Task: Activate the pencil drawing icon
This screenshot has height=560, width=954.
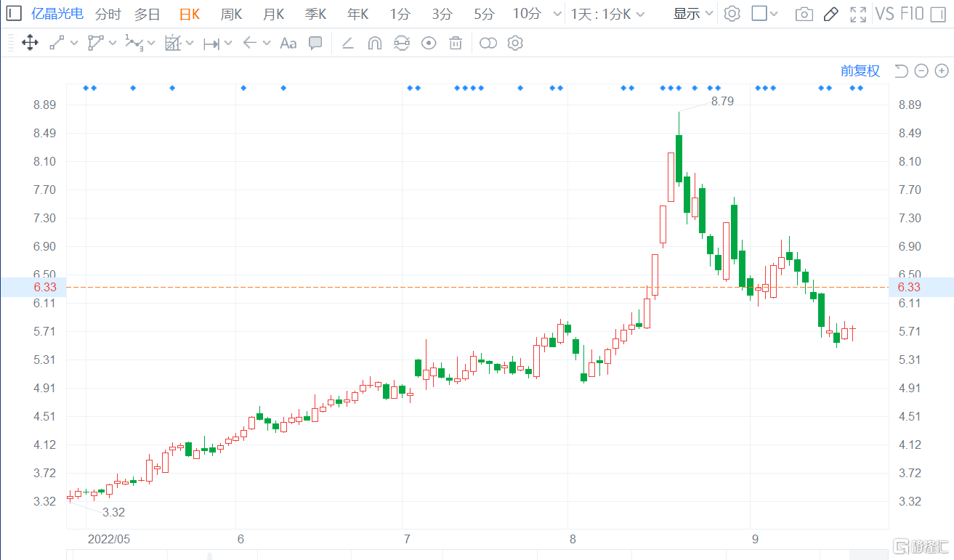Action: (831, 14)
